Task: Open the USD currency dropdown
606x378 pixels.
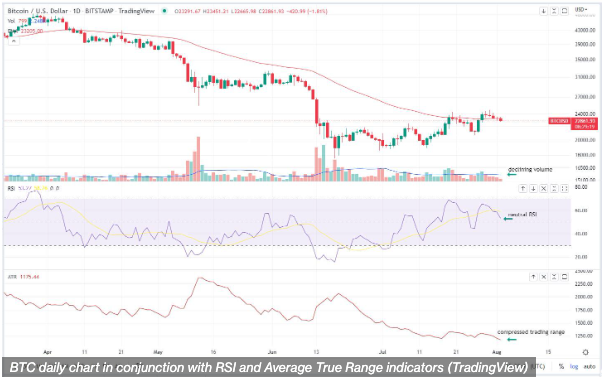Action: click(581, 9)
